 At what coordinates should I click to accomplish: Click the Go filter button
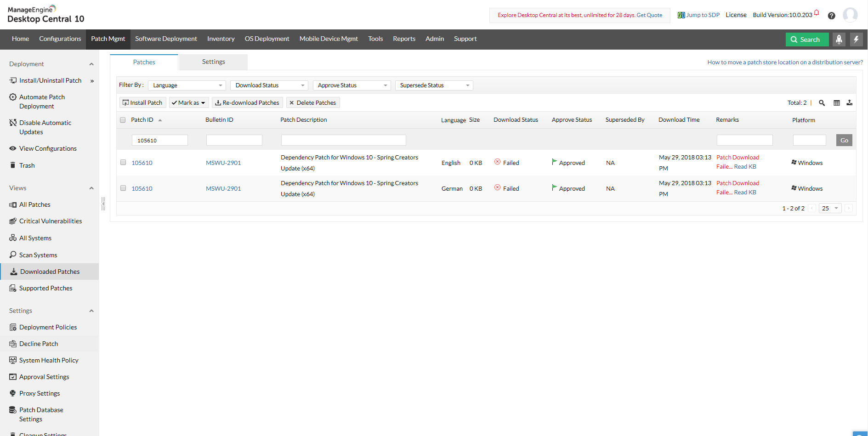pos(844,140)
